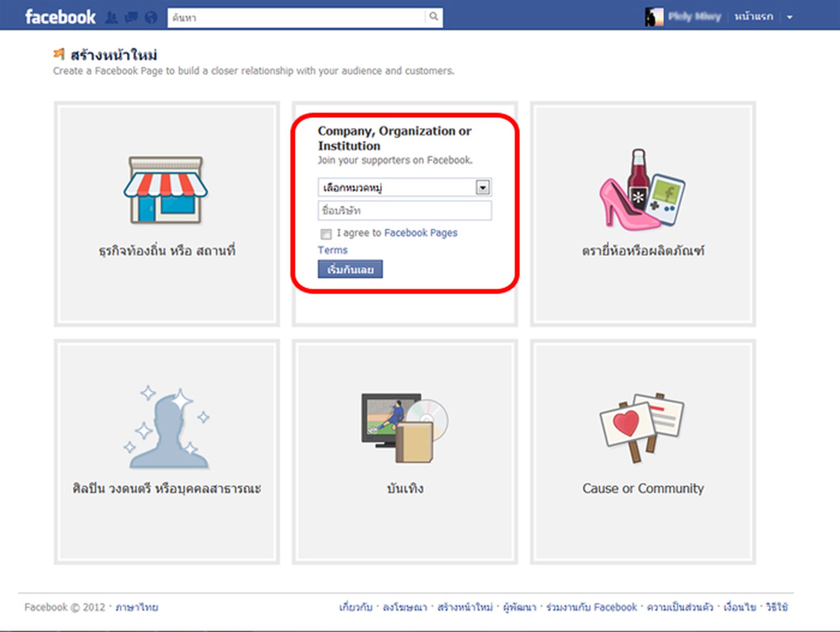Select the cause signs with heart icon

(x=642, y=428)
